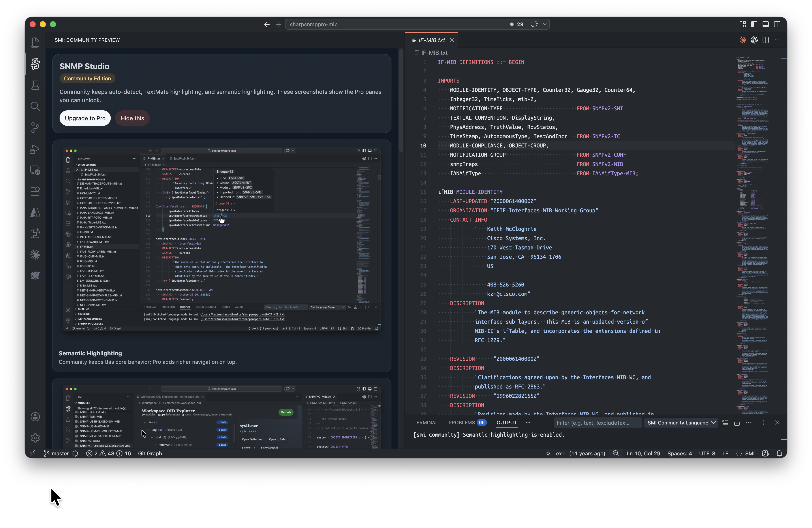Clear output with the clear-list icon

point(725,422)
